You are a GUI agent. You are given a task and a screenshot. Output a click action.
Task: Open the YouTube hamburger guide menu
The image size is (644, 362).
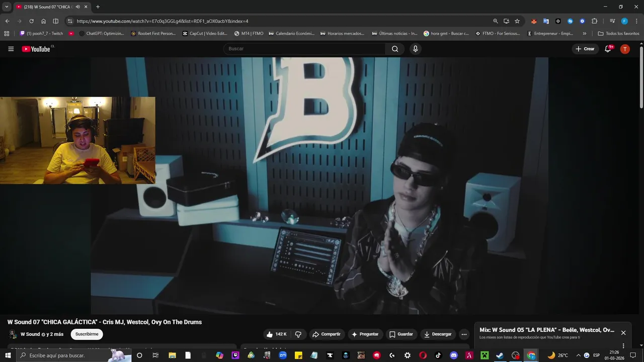[x=11, y=49]
